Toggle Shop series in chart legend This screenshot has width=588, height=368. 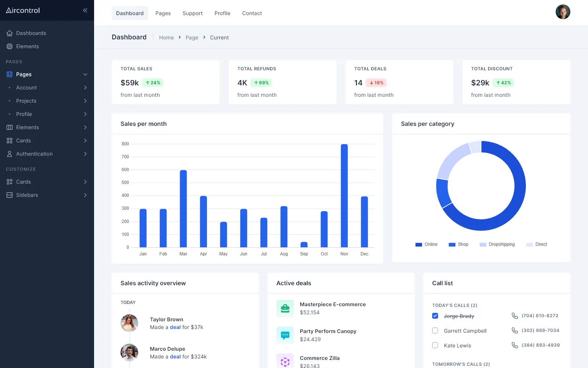459,244
